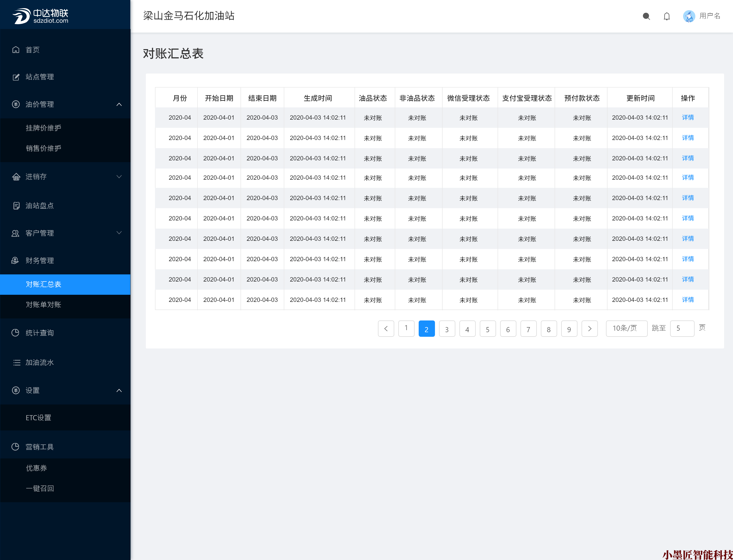Click the search icon in header

646,16
